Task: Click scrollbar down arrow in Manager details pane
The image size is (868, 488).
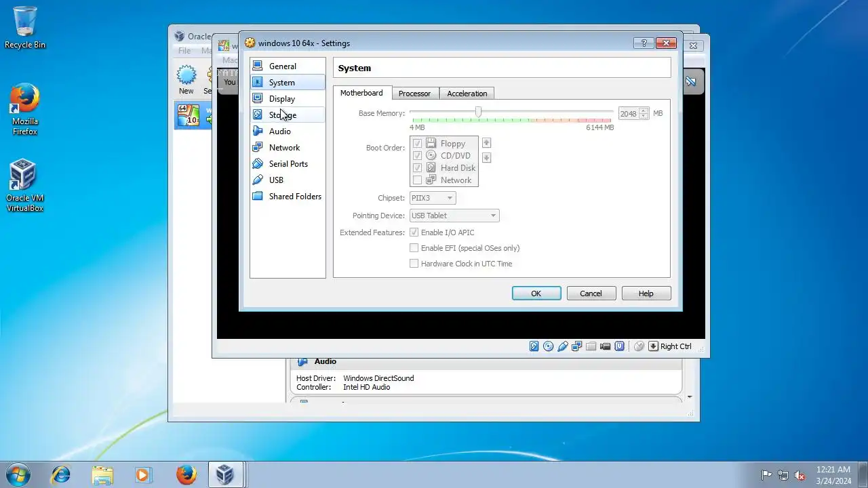Action: [x=690, y=397]
